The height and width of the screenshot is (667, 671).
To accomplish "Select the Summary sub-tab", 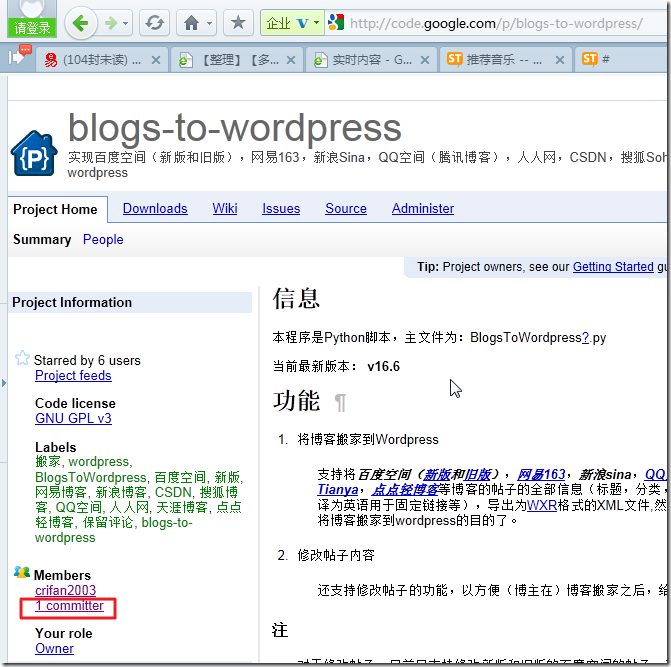I will point(42,240).
